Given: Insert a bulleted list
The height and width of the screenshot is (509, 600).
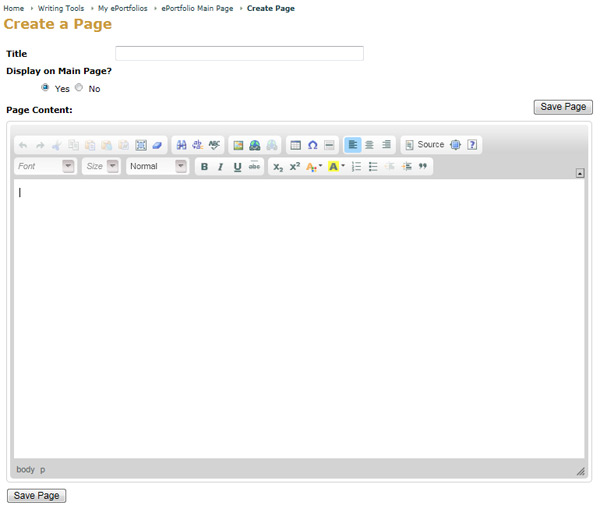Looking at the screenshot, I should 373,166.
